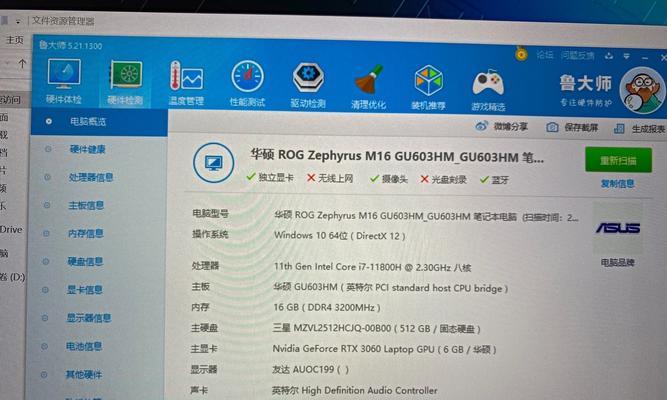
Task: Open 电池信息 sidebar item
Action: (x=83, y=346)
